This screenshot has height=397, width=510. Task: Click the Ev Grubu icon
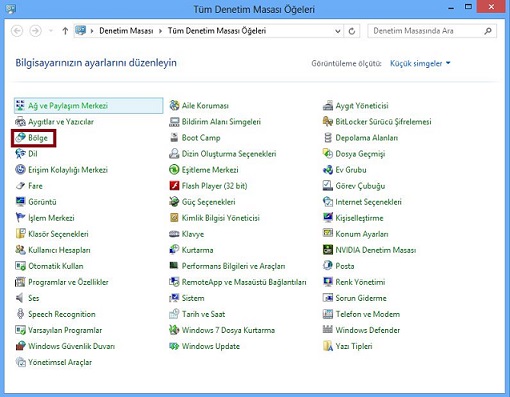[x=328, y=170]
